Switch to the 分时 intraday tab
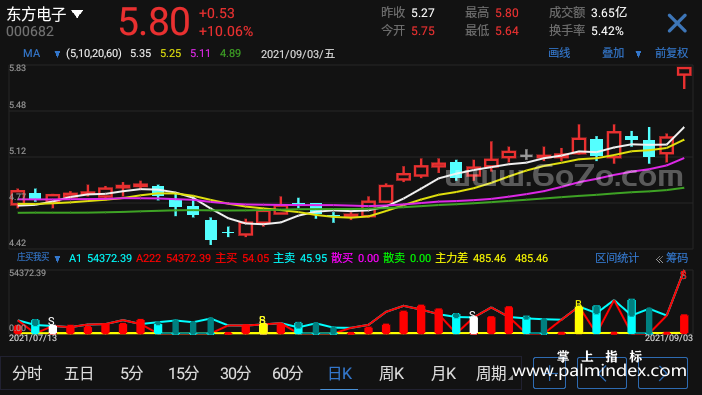Screen dimensions: 702x395 click(x=27, y=373)
